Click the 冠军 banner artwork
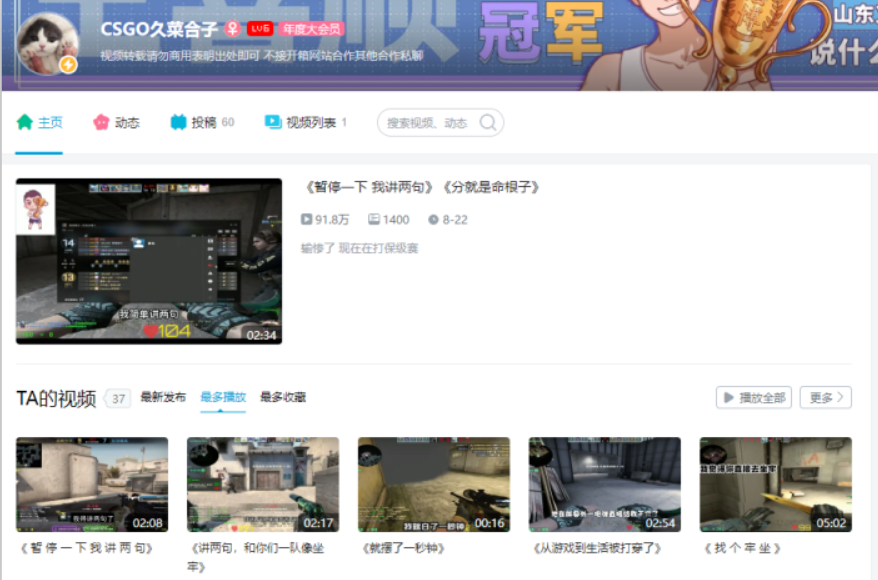Screen dimensions: 878x580 click(541, 32)
